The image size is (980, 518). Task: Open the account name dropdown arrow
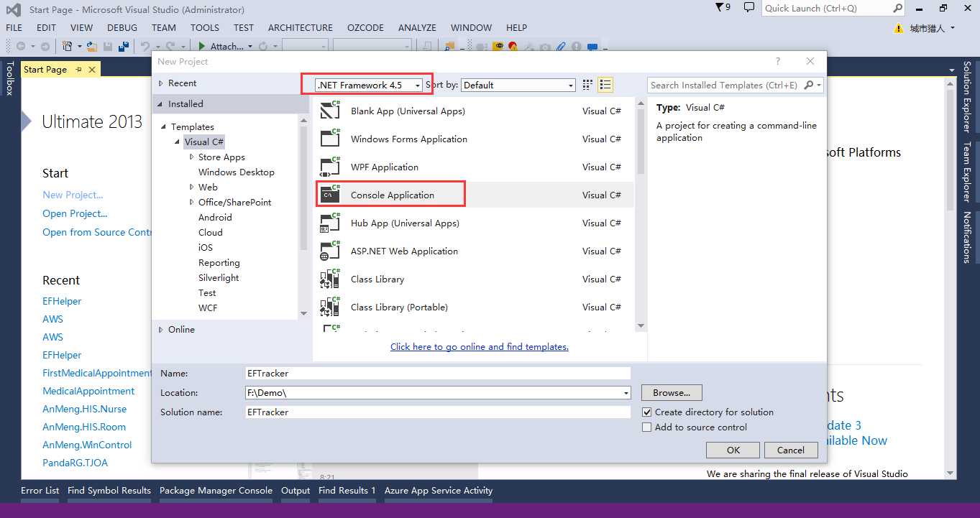tap(953, 29)
